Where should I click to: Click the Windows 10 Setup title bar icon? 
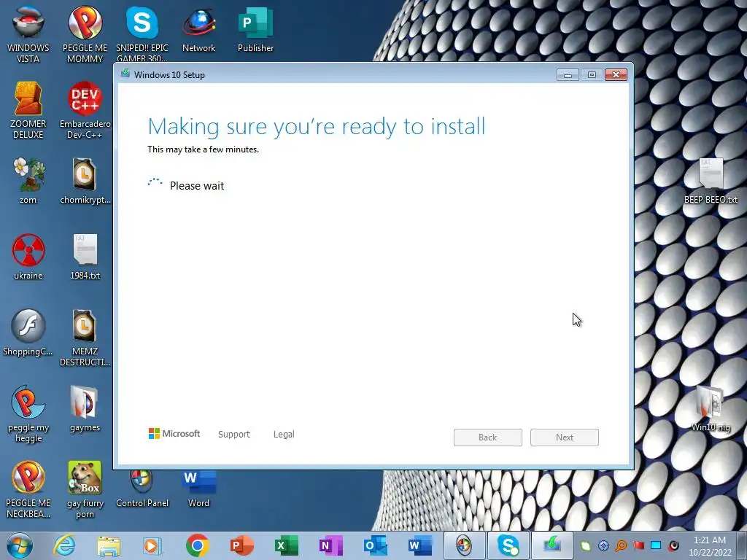pyautogui.click(x=125, y=74)
